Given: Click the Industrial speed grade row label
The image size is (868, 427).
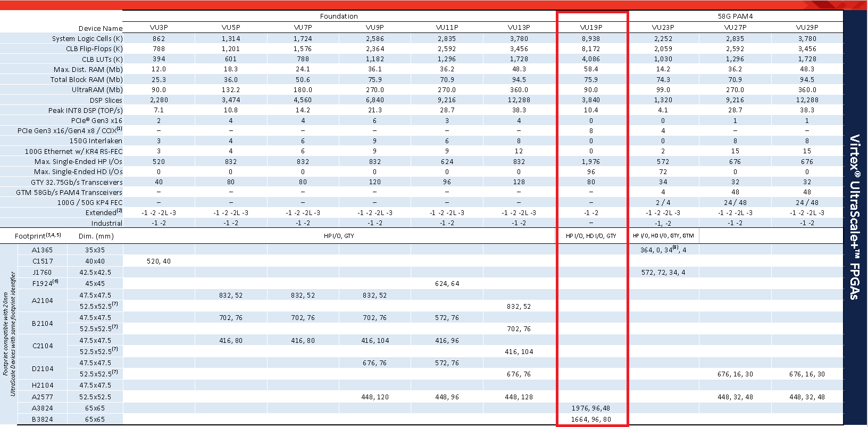Looking at the screenshot, I should [107, 224].
